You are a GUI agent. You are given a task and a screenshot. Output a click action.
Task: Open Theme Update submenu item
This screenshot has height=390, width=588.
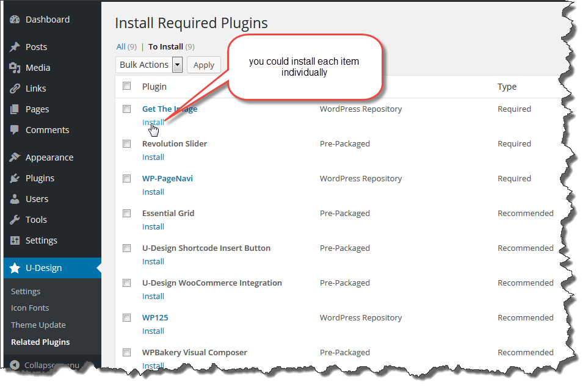(38, 325)
